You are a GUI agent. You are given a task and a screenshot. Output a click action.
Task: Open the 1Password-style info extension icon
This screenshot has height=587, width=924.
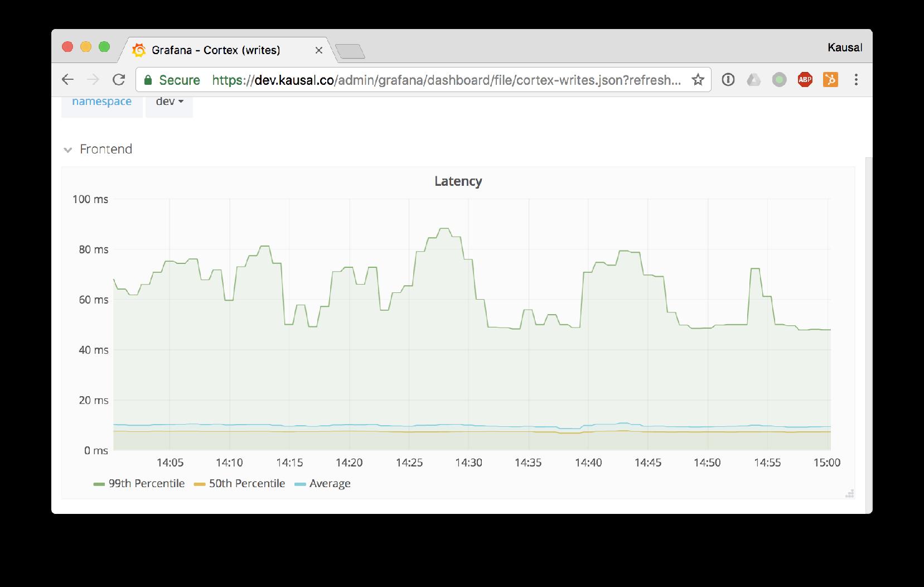coord(728,80)
